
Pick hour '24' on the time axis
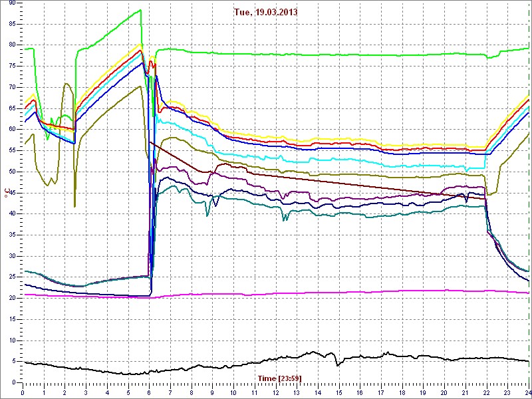[x=527, y=393]
